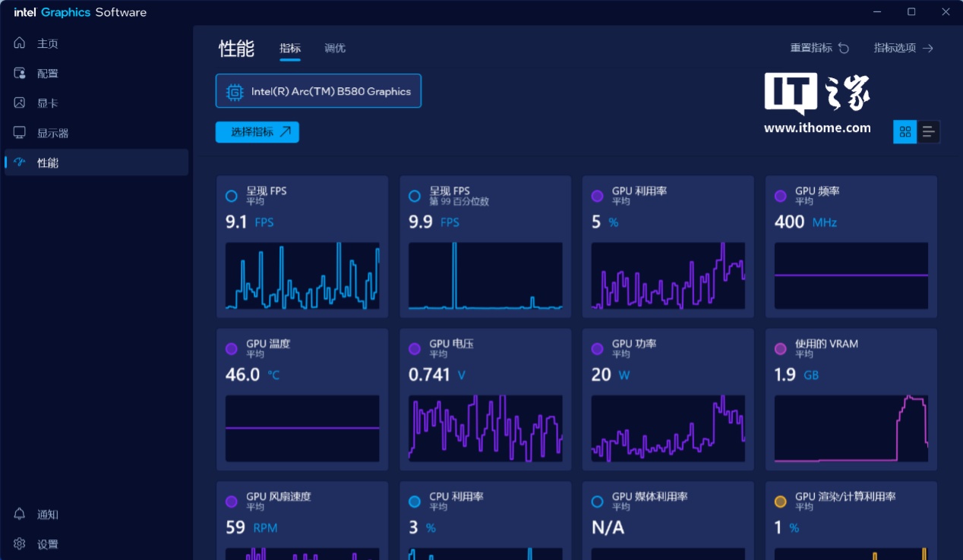Open 设置 settings gear icon
This screenshot has height=560, width=963.
point(20,543)
